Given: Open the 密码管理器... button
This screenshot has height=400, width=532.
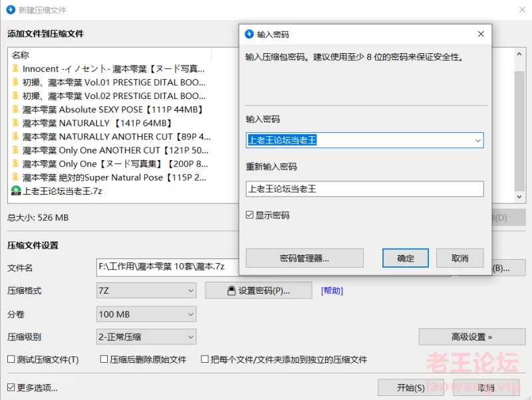Looking at the screenshot, I should (x=305, y=258).
